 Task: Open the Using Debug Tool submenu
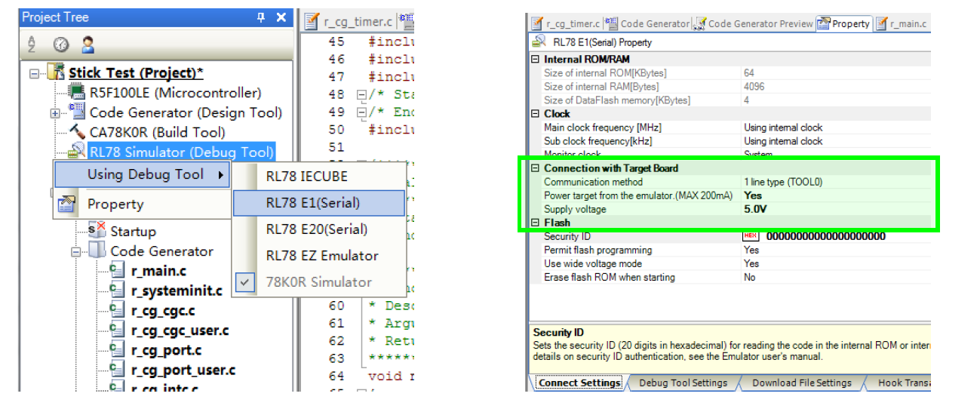[x=142, y=175]
